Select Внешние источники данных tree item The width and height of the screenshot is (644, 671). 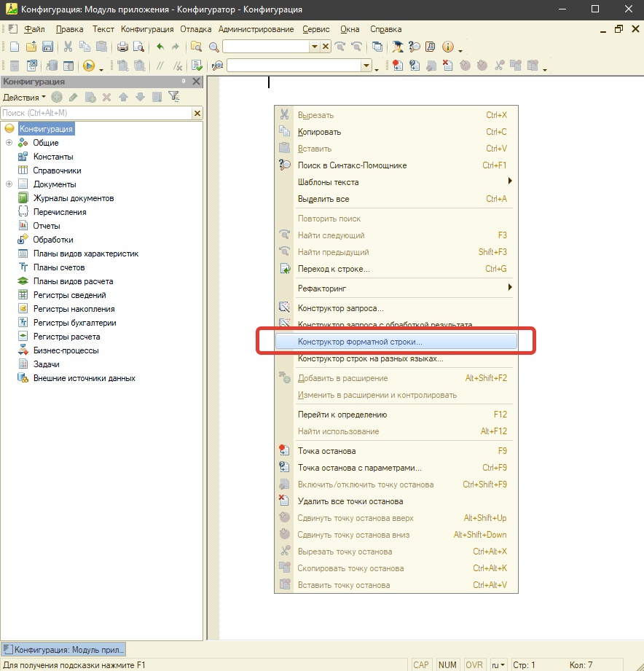[x=85, y=378]
